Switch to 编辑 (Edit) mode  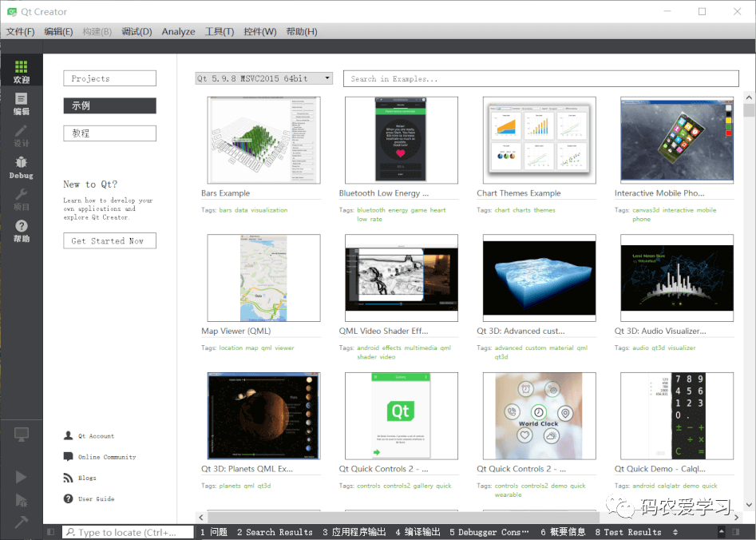[x=21, y=104]
